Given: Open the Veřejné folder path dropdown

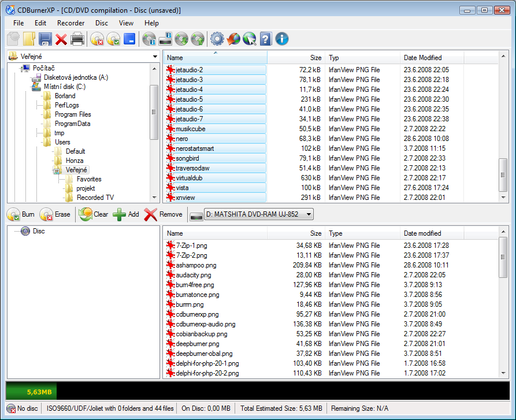Looking at the screenshot, I should [x=155, y=57].
